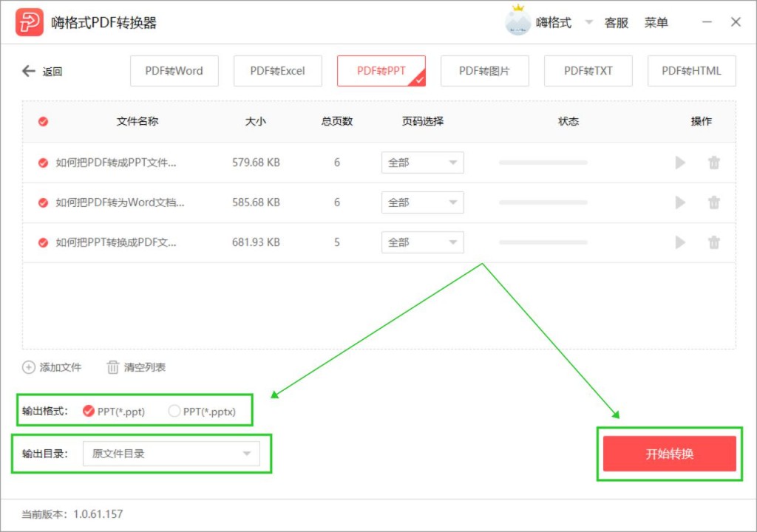This screenshot has height=532, width=757.
Task: Toggle the select-all checkbox in table header
Action: coord(43,121)
